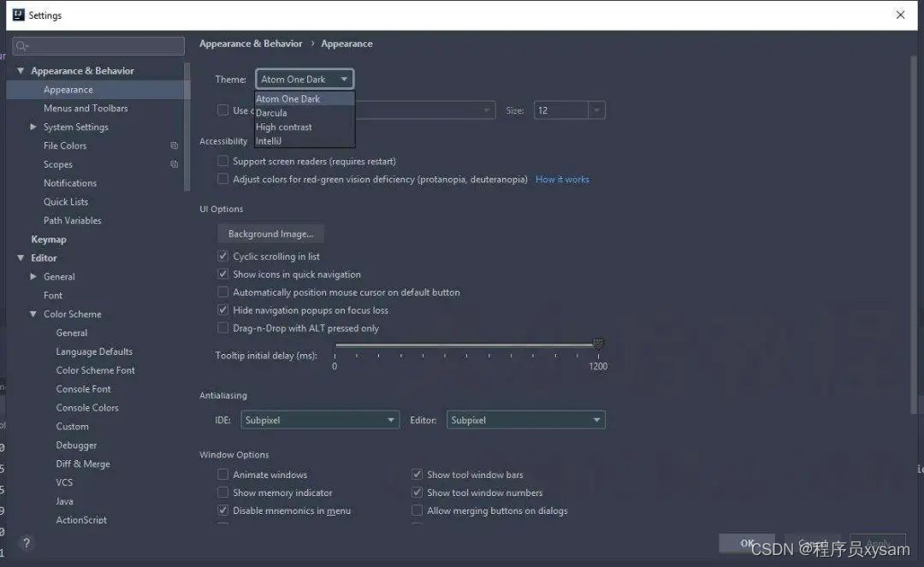The height and width of the screenshot is (567, 924).
Task: Click the Appearance & Behavior breadcrumb
Action: (251, 44)
